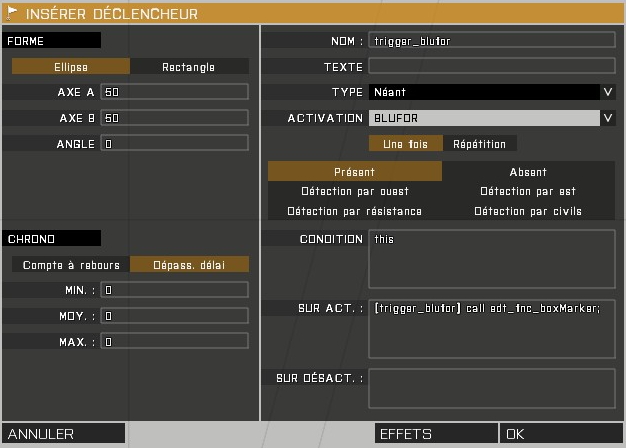Viewport: 626px width, 448px height.
Task: Select Une fois activation mode
Action: pyautogui.click(x=405, y=144)
